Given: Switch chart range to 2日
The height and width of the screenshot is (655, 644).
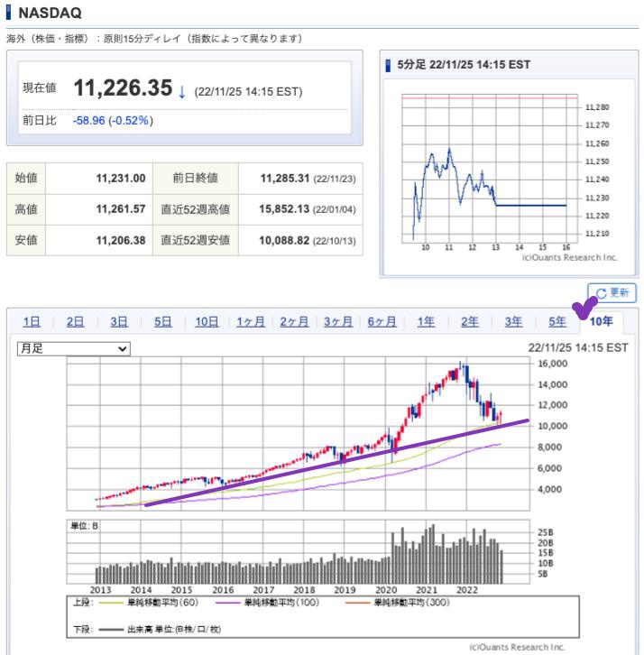Looking at the screenshot, I should [x=75, y=322].
